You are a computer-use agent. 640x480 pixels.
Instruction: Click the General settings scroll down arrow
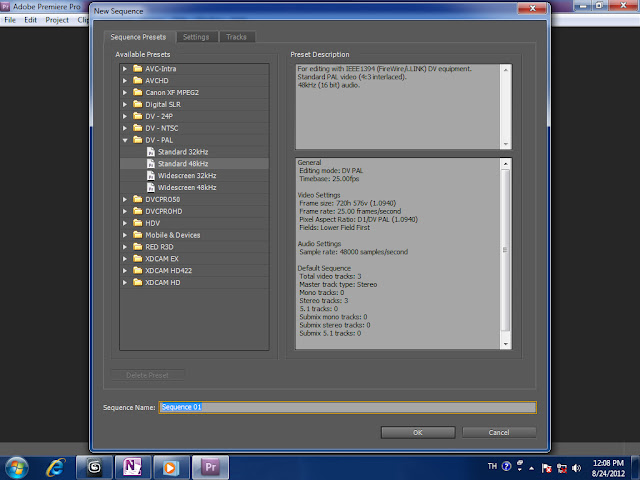click(x=506, y=344)
